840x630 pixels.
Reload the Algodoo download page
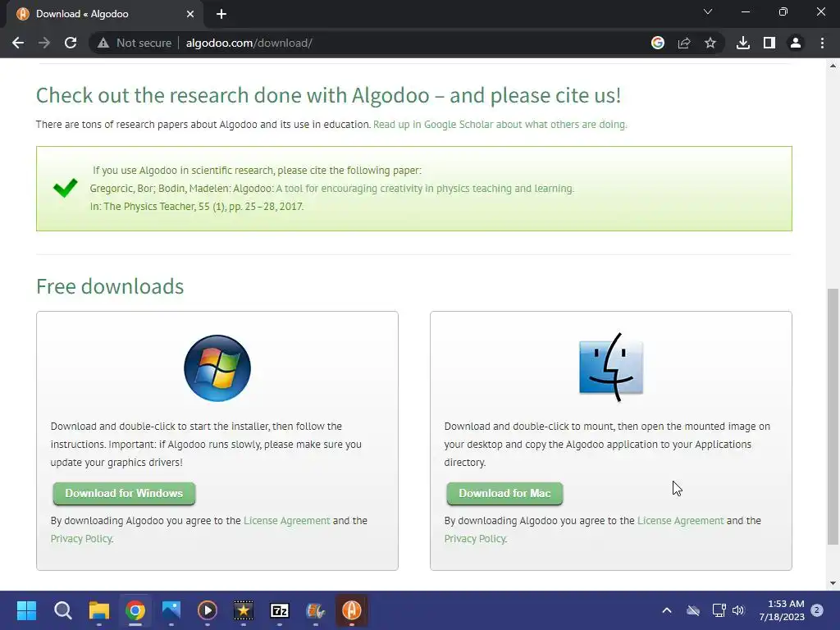tap(71, 43)
